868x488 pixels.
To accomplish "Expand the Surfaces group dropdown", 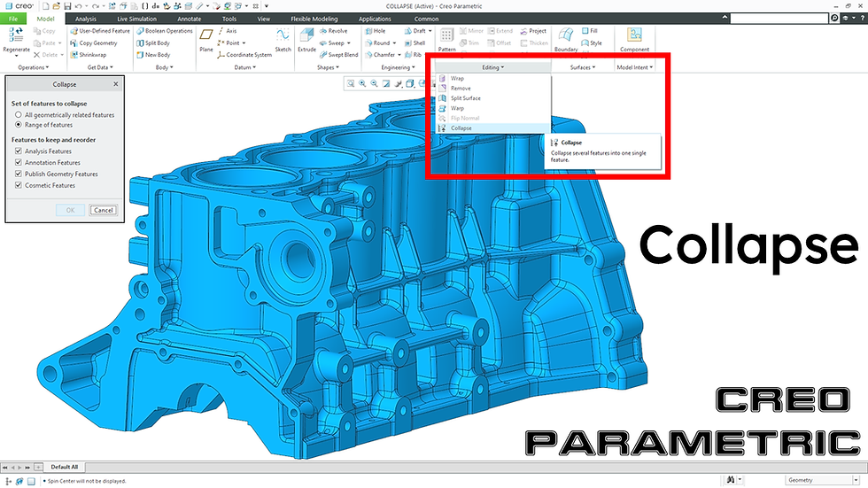I will [583, 67].
